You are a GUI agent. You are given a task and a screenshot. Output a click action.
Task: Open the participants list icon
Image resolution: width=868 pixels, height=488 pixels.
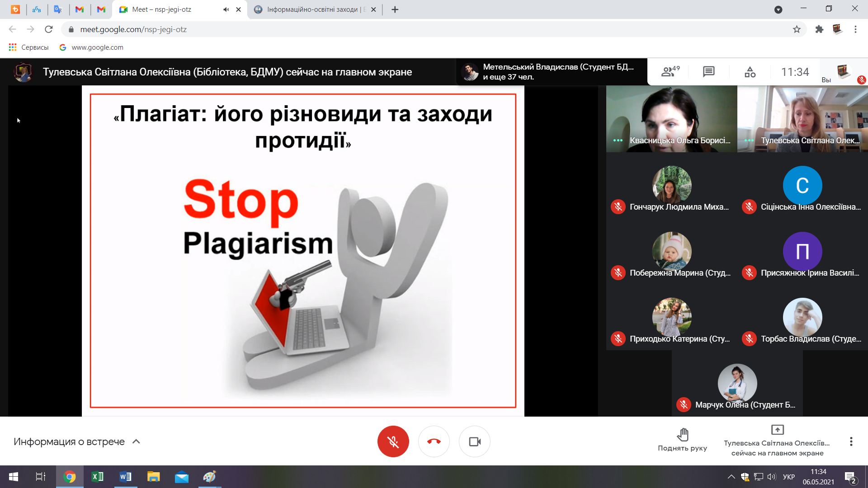tap(669, 72)
